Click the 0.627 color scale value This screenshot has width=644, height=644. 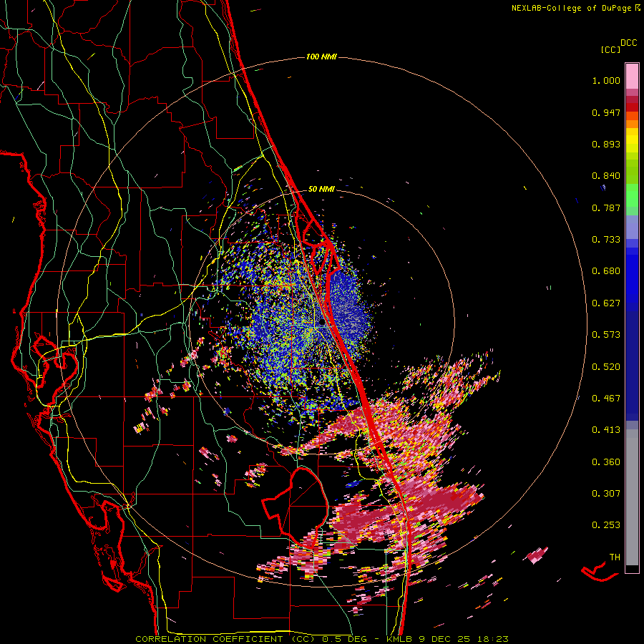[x=606, y=303]
